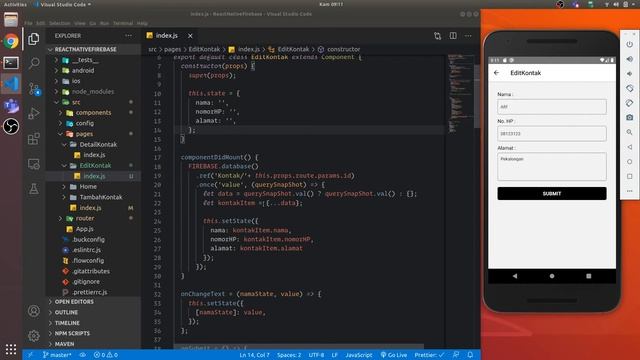Open emulator extended controls ellipsis
Viewport: 640px width, 360px height.
pyautogui.click(x=630, y=191)
